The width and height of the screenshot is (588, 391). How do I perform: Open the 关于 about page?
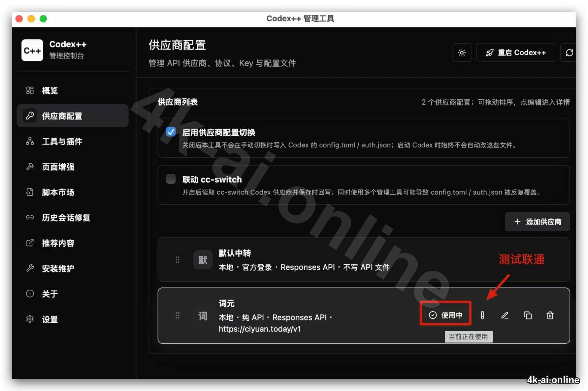point(73,294)
